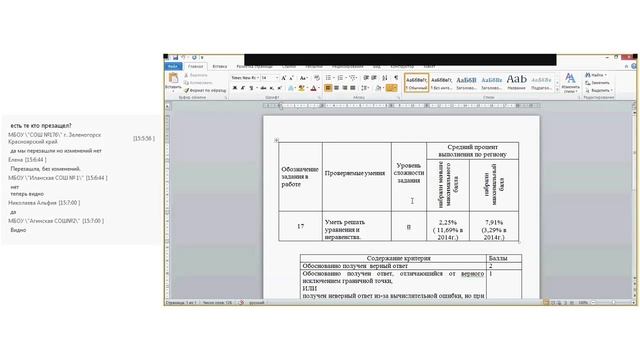Increase paragraph indent

pyautogui.click(x=374, y=78)
